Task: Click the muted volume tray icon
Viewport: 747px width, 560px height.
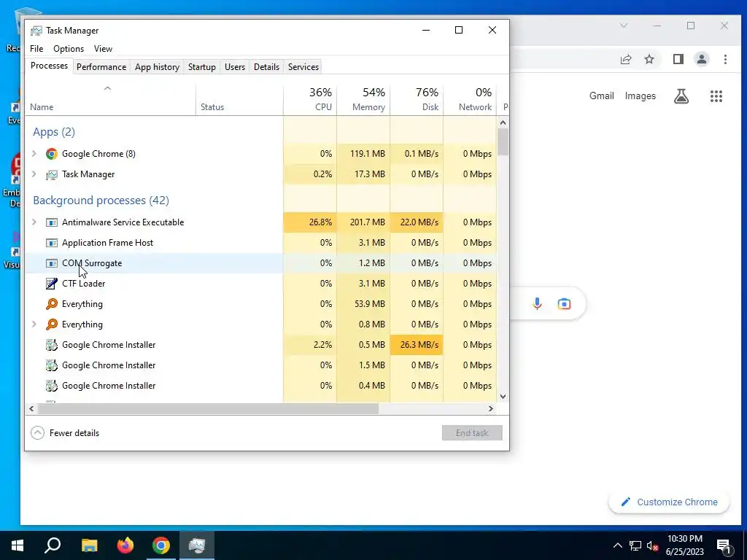Action: pos(652,545)
